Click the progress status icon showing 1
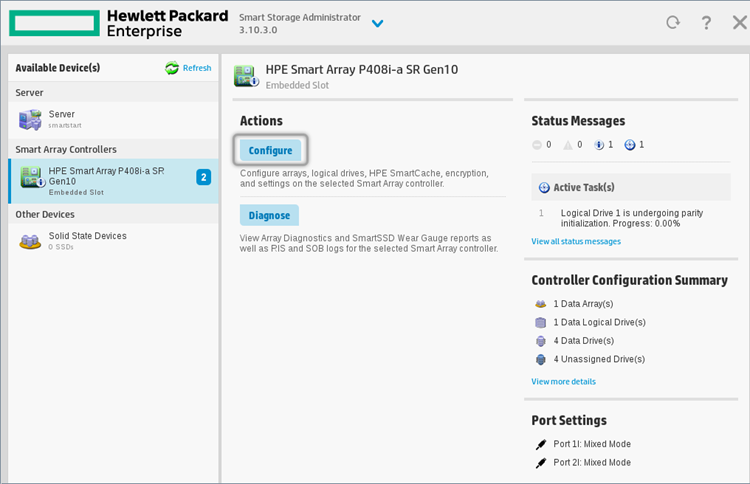750x484 pixels. [630, 145]
